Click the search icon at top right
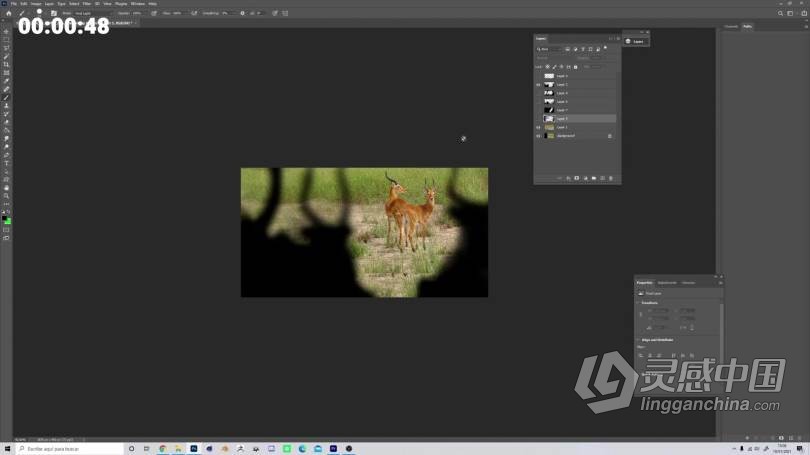 click(x=780, y=13)
